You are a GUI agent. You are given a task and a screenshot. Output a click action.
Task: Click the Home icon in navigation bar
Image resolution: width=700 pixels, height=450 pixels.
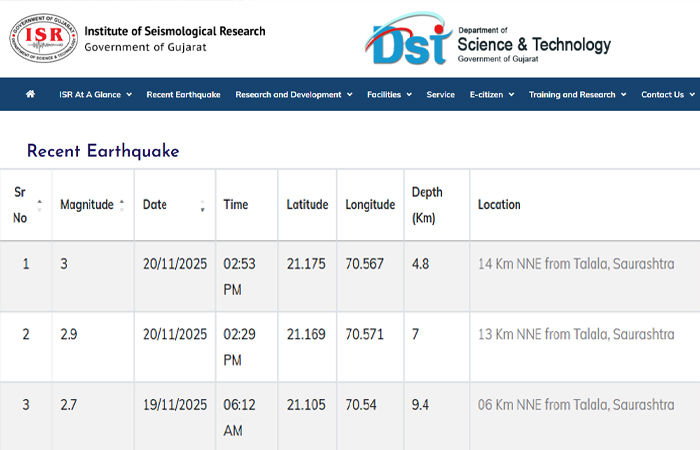pos(30,94)
